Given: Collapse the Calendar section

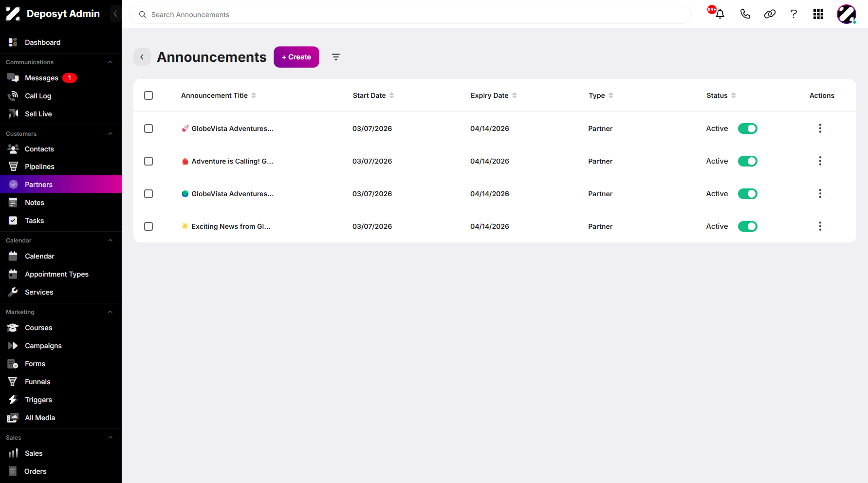Looking at the screenshot, I should pyautogui.click(x=110, y=241).
